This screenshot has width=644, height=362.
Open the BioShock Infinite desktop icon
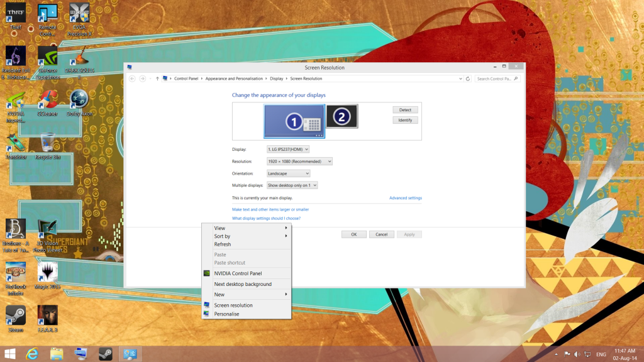16,279
